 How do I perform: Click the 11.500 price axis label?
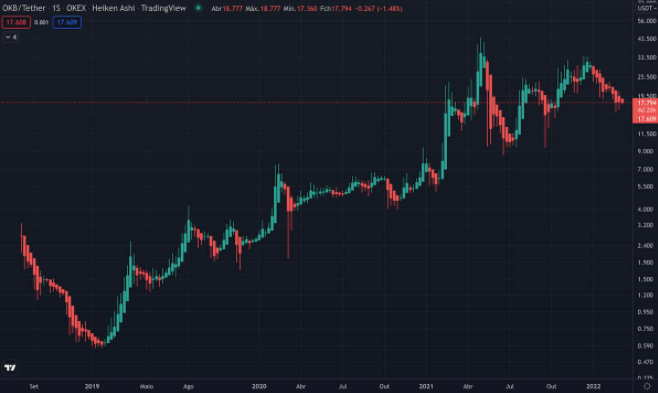pyautogui.click(x=647, y=134)
